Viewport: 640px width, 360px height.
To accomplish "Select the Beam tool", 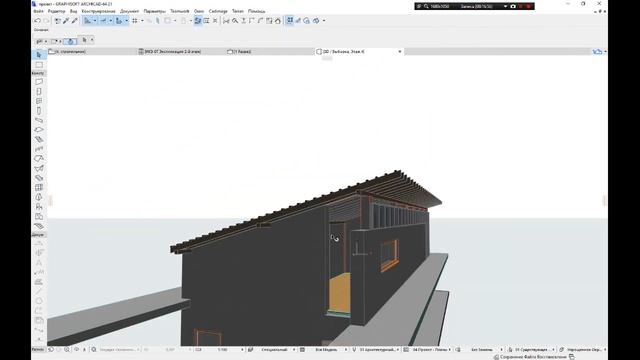I will tap(39, 120).
